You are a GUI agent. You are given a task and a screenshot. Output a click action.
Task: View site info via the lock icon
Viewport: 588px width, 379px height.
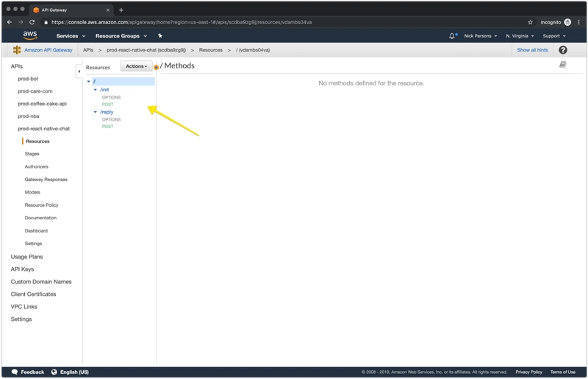[x=46, y=22]
